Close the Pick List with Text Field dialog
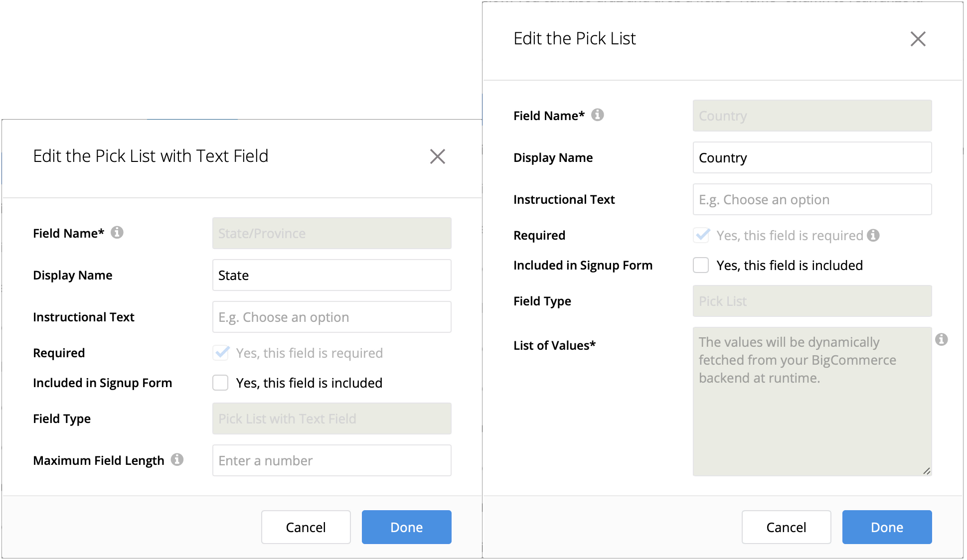The width and height of the screenshot is (967, 560). [x=437, y=156]
